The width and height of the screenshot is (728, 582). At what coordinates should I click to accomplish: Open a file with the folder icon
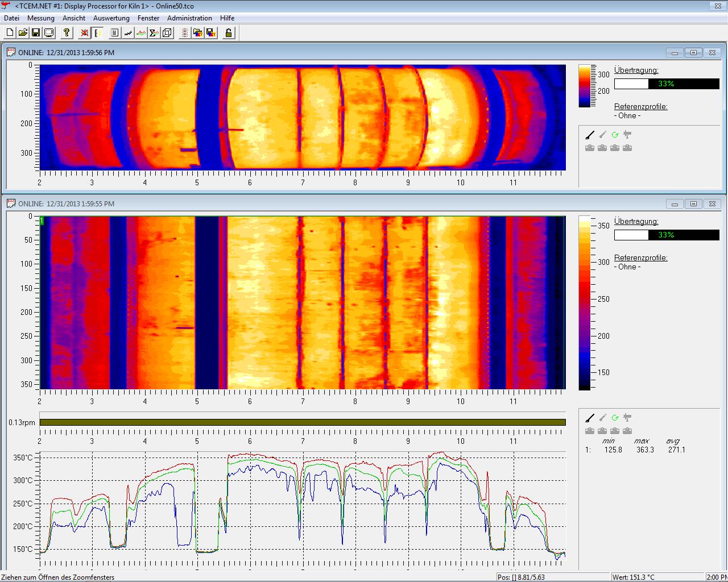pos(23,33)
